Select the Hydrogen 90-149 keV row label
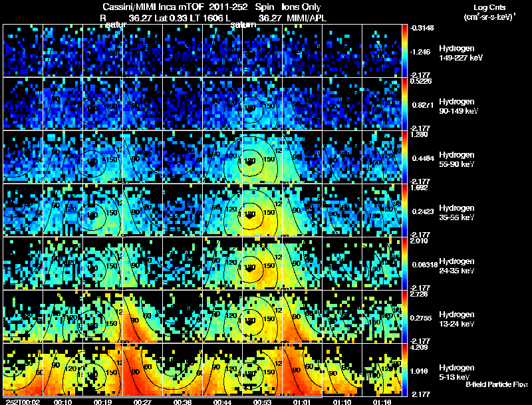The width and height of the screenshot is (532, 405). point(458,106)
